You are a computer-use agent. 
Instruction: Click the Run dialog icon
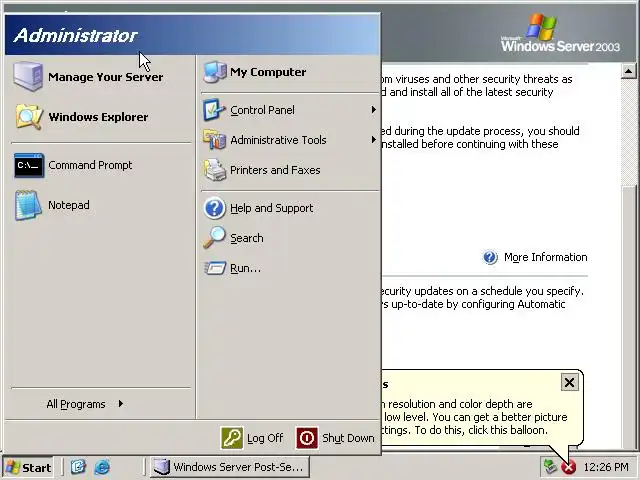(215, 268)
